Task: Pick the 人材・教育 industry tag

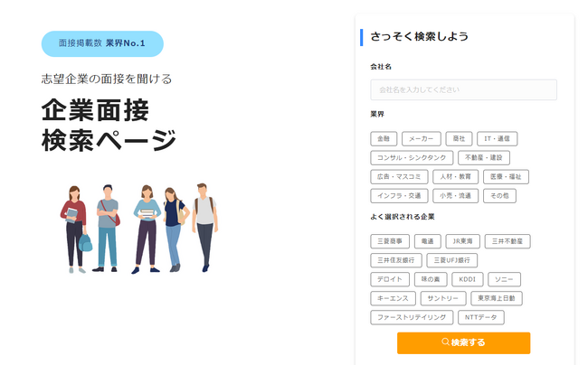Action: pyautogui.click(x=456, y=177)
